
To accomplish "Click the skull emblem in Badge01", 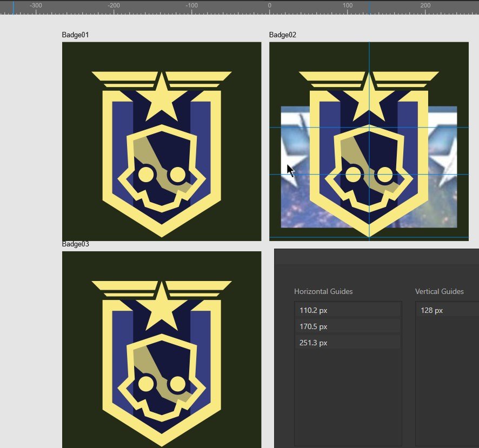I will 162,169.
